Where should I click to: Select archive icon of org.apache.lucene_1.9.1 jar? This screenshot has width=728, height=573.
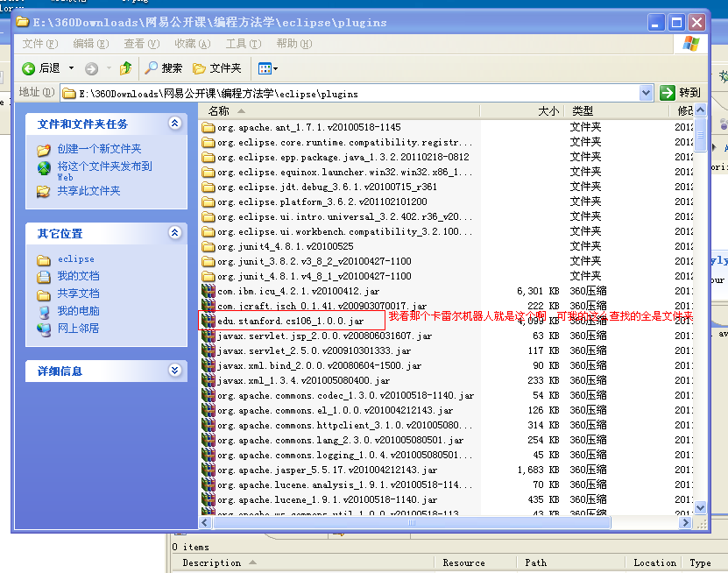click(x=209, y=499)
